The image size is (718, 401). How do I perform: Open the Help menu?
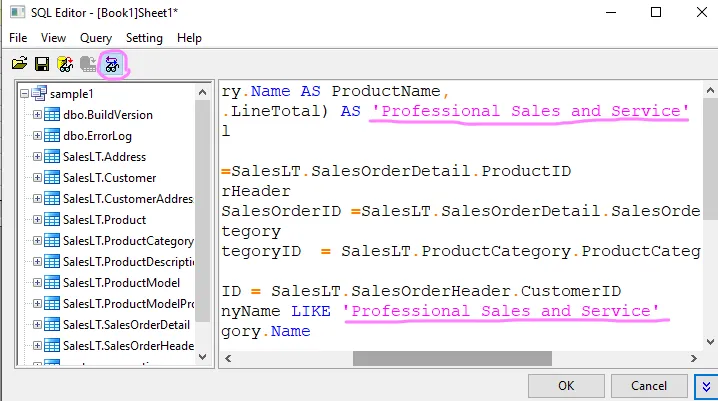coord(189,38)
